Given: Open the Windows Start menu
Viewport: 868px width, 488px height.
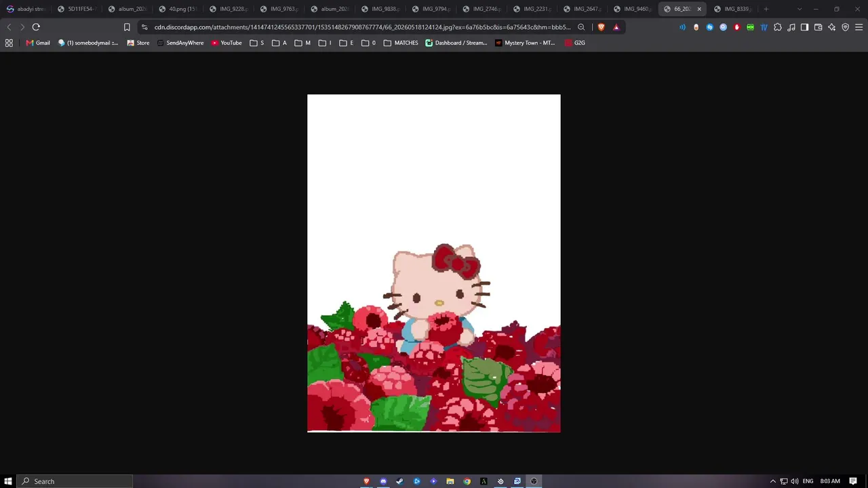Looking at the screenshot, I should 8,481.
